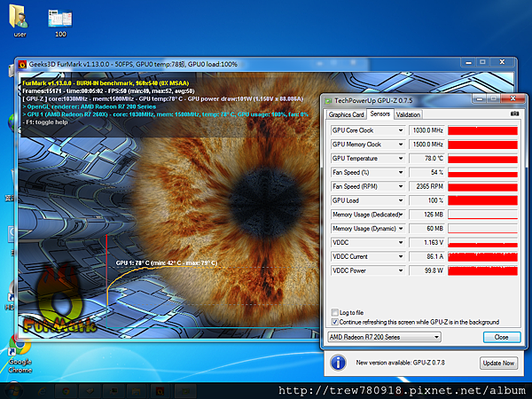The width and height of the screenshot is (532, 399).
Task: Click the Update Now button
Action: pos(498,363)
